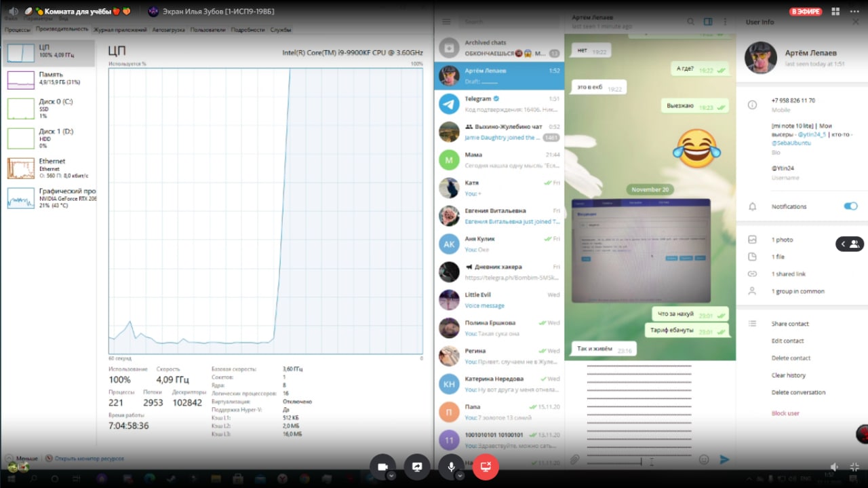The width and height of the screenshot is (868, 488).
Task: Click Delete conversation
Action: [798, 392]
